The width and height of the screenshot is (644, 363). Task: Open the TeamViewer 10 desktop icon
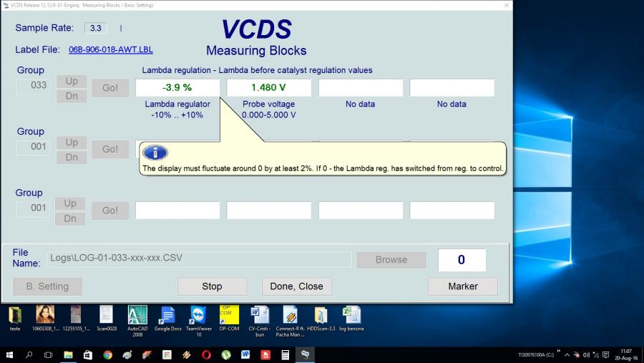[198, 316]
